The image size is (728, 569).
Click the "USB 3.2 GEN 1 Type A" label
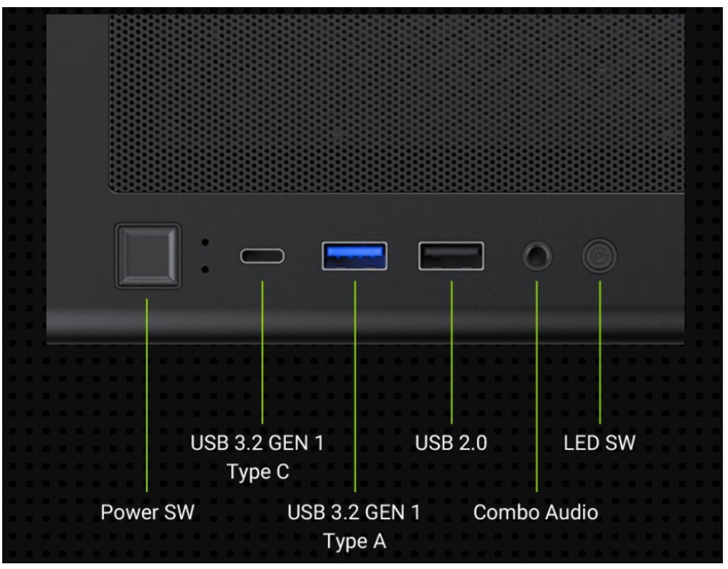pos(354,527)
